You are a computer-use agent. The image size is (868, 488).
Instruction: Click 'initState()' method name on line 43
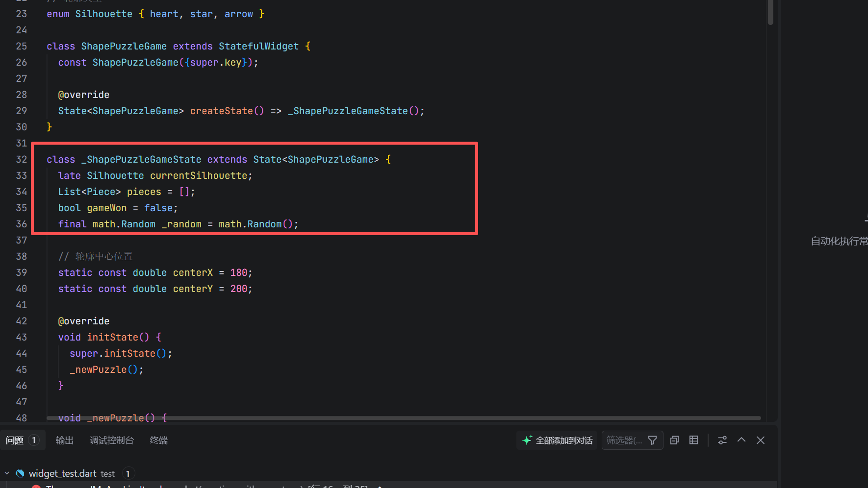(x=118, y=337)
